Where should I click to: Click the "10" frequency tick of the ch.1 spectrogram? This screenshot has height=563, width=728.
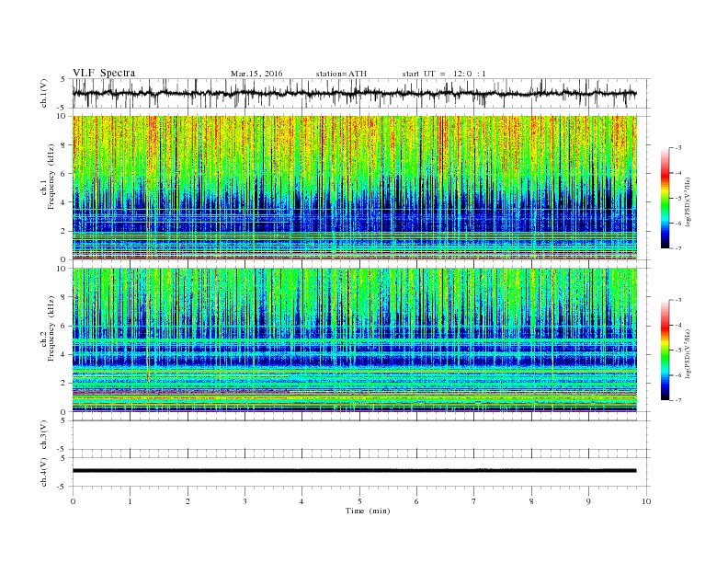(x=63, y=116)
